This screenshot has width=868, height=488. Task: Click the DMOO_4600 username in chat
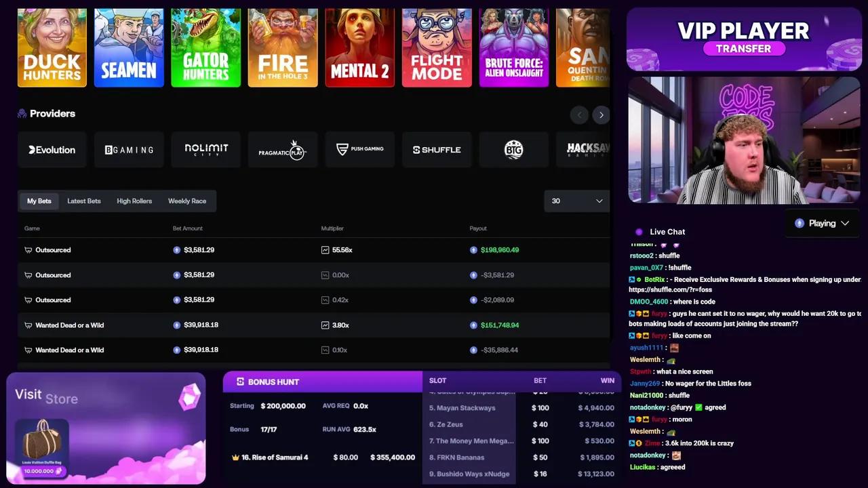(x=649, y=302)
